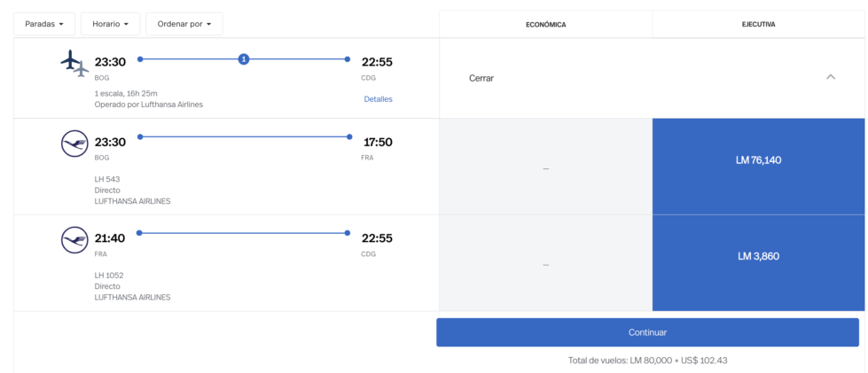This screenshot has width=868, height=373.
Task: Click Lufthansa logo for flight LH 543
Action: tap(74, 144)
